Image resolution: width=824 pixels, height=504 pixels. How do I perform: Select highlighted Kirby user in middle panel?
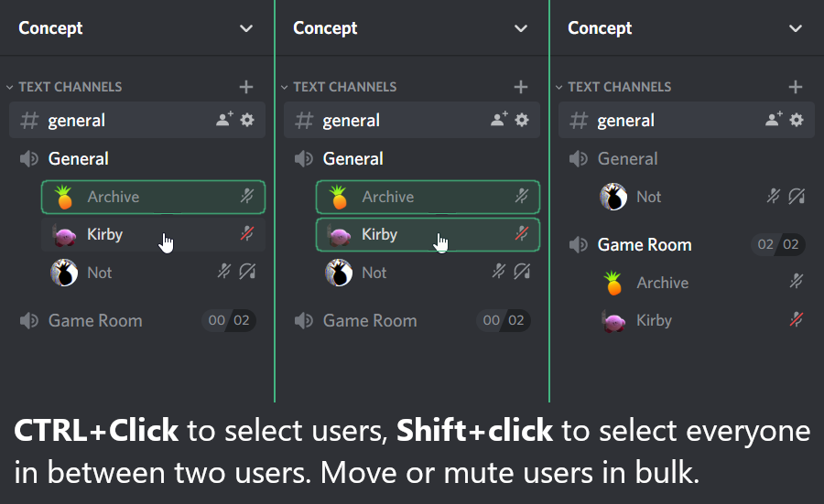pos(428,235)
